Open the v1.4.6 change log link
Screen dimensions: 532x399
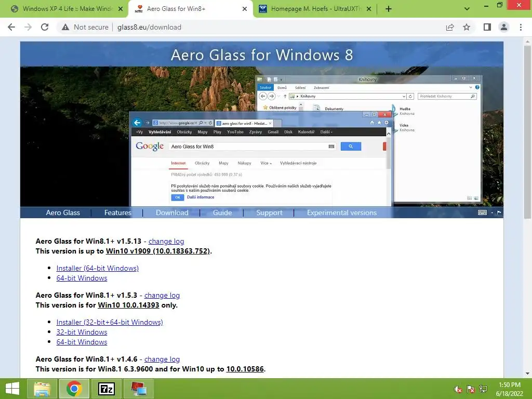click(162, 359)
